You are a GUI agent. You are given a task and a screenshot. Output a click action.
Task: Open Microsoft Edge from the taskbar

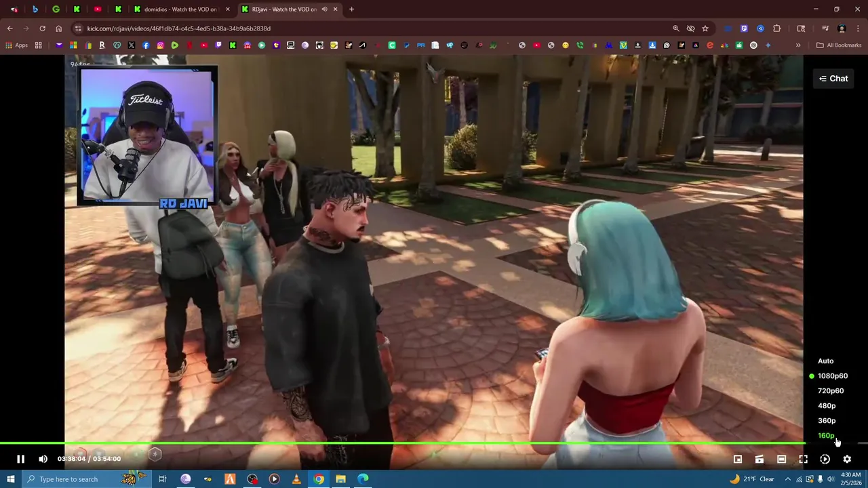pos(363,479)
